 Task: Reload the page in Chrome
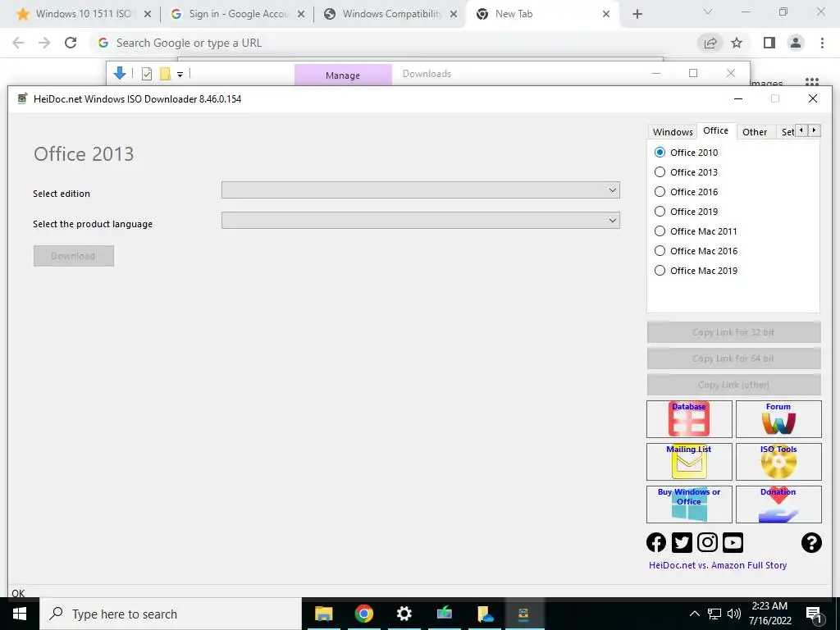click(x=71, y=43)
